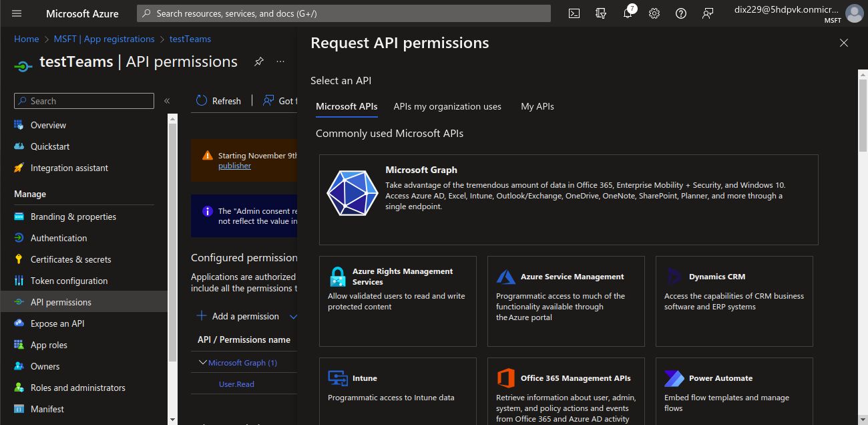Open the portal hamburger menu
This screenshot has width=868, height=425.
(x=17, y=13)
